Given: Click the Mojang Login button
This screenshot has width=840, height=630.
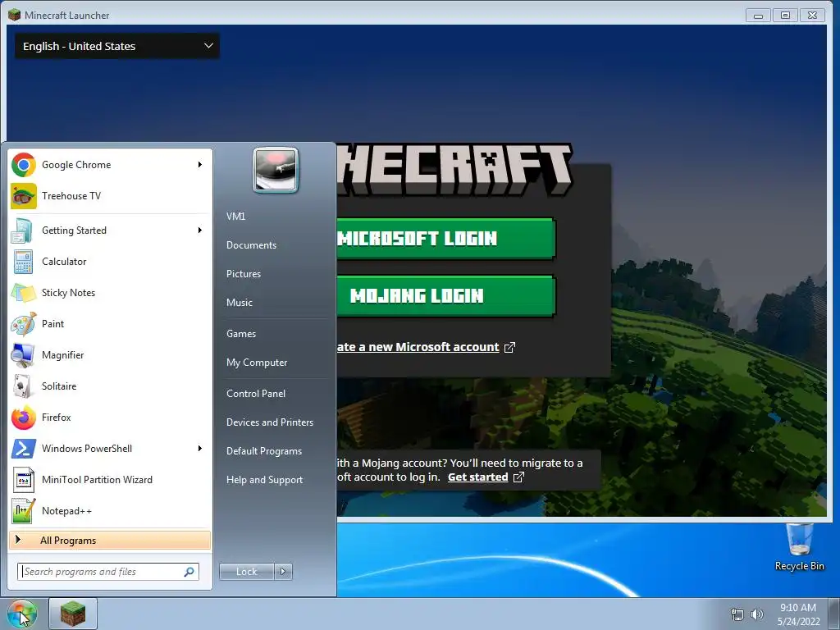Looking at the screenshot, I should [445, 295].
